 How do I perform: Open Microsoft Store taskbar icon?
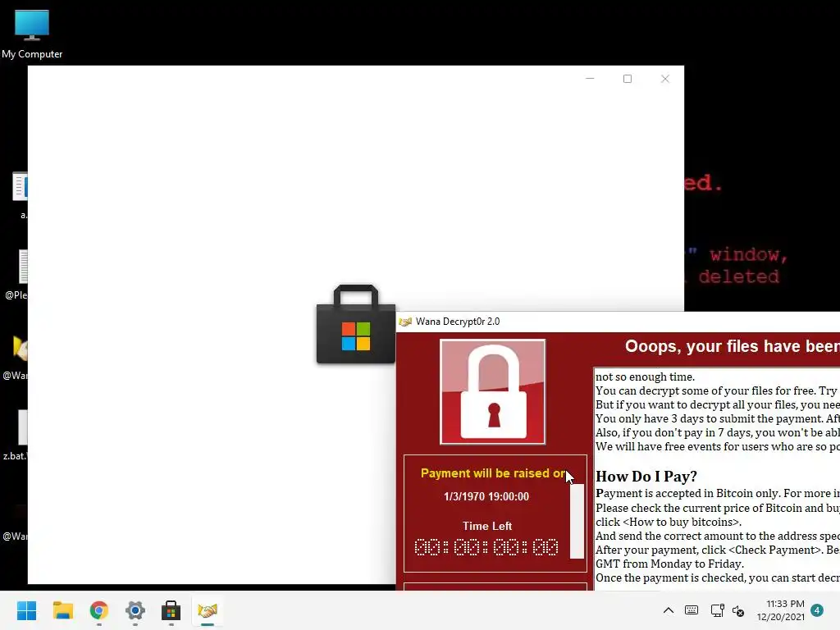click(x=171, y=610)
